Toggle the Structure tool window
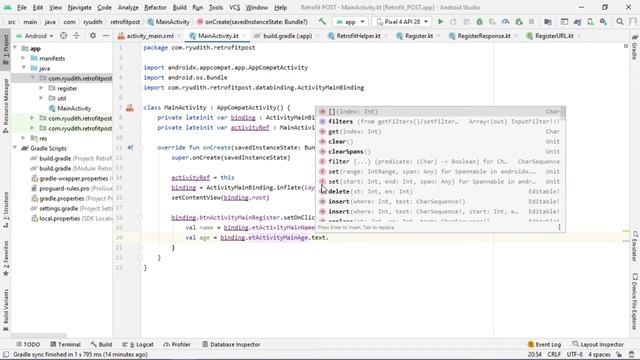This screenshot has width=640, height=360. pos(6,210)
